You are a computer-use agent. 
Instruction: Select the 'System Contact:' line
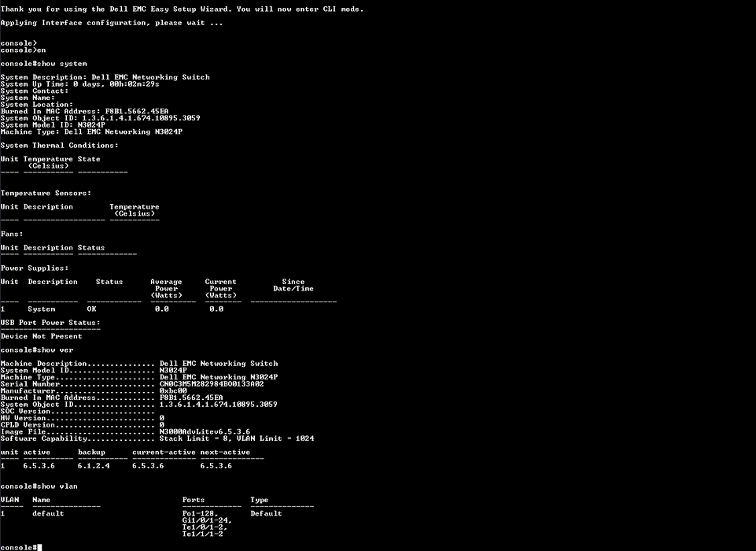tap(35, 91)
